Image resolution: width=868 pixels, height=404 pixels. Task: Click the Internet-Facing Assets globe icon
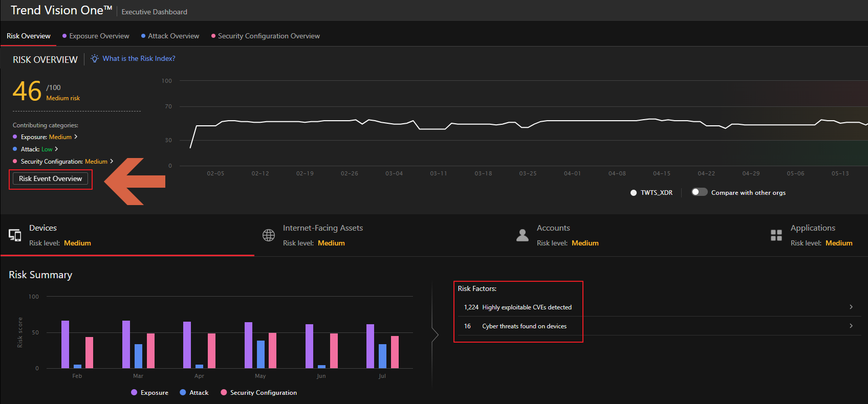click(x=269, y=235)
